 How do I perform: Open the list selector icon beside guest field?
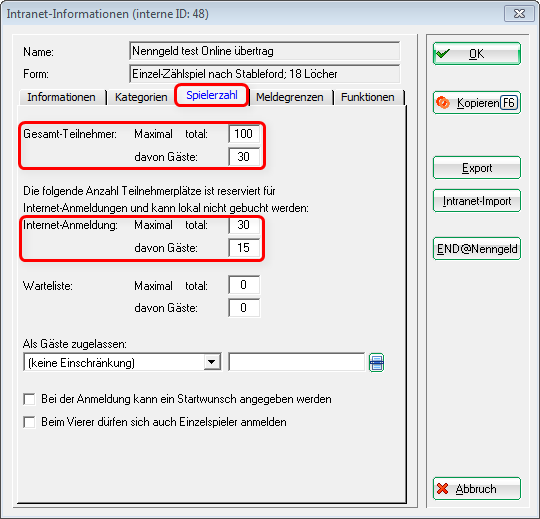[376, 363]
